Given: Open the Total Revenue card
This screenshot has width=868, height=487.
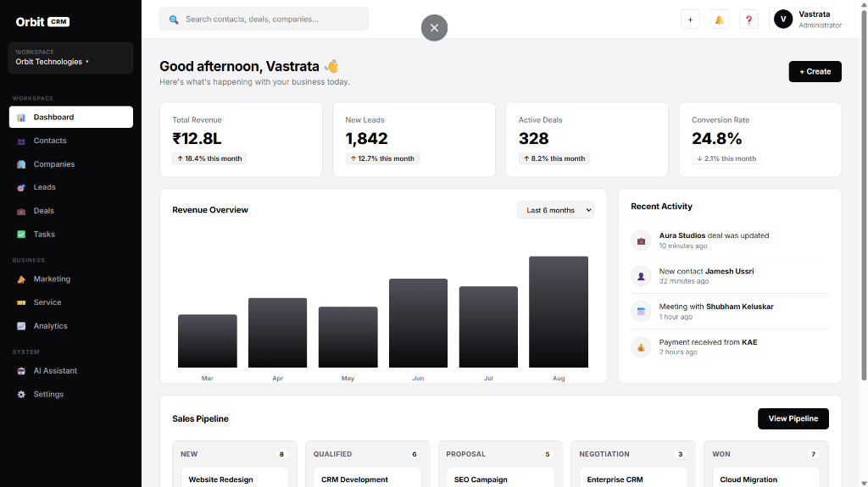Looking at the screenshot, I should click(x=241, y=140).
